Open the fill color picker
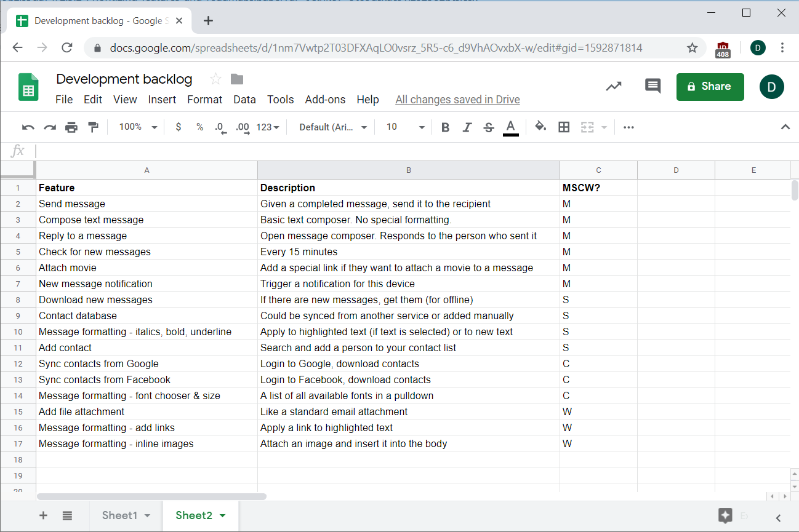Screen dimensions: 799x532 pos(540,127)
